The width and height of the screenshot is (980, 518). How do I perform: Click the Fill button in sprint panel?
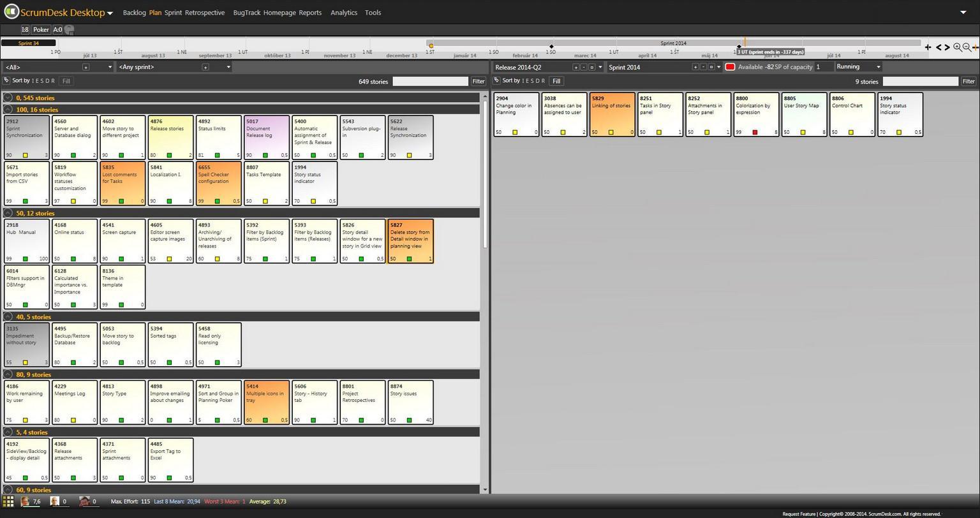[556, 81]
